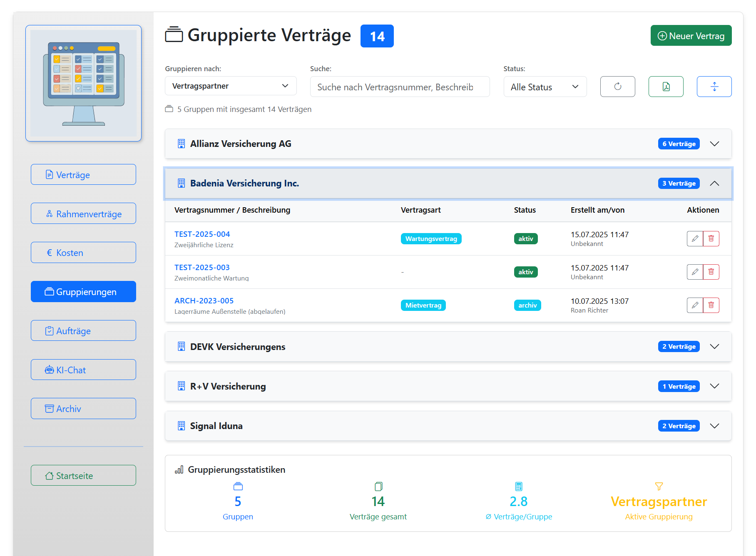Open the Gruppieren nach dropdown
756x556 pixels.
click(231, 86)
